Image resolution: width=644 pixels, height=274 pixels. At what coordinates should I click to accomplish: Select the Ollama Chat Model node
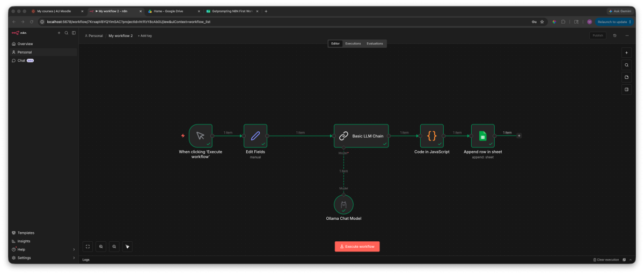coord(343,204)
